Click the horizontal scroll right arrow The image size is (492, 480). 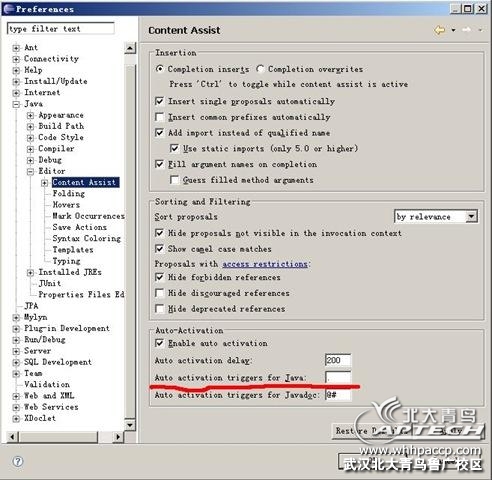click(118, 436)
